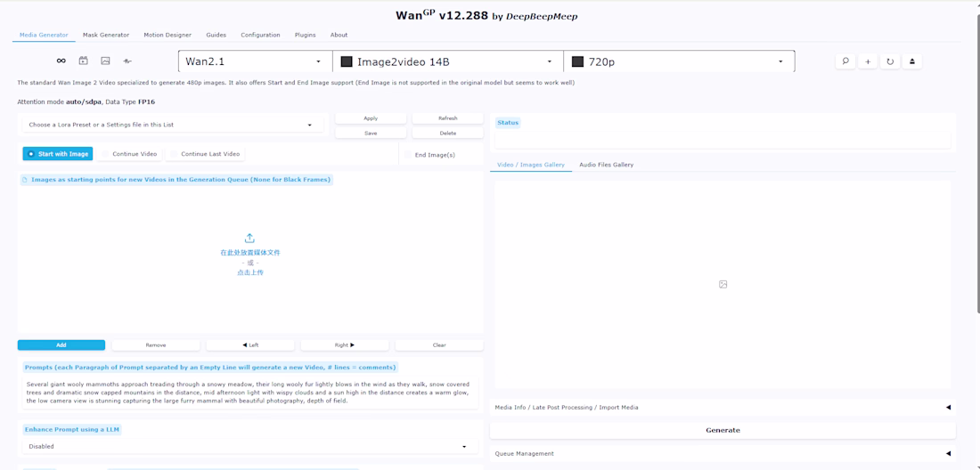Select the Continue Last Video radio option

tap(205, 153)
